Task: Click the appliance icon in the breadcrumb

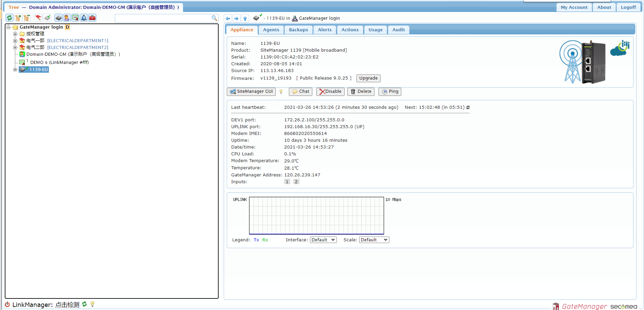Action: click(257, 17)
